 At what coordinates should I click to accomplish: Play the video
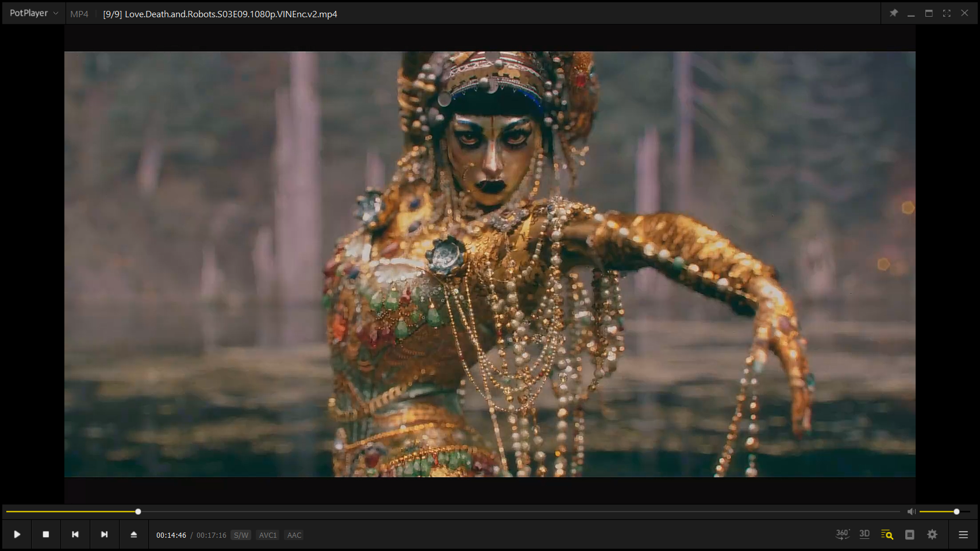coord(17,534)
